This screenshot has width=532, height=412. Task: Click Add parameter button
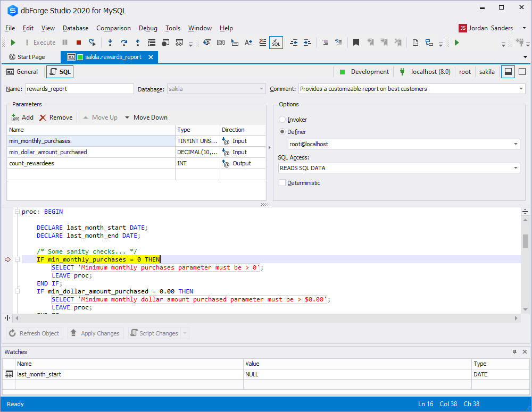click(22, 117)
